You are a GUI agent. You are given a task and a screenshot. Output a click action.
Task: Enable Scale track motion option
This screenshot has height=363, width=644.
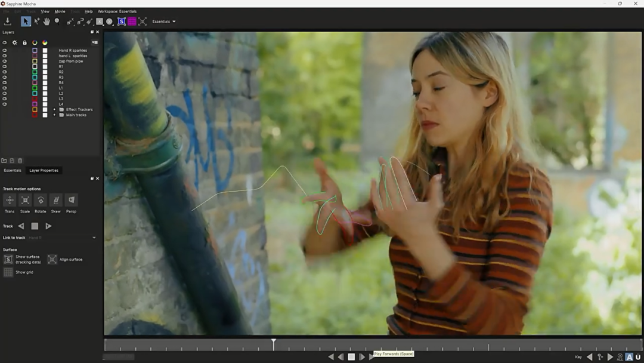click(25, 200)
